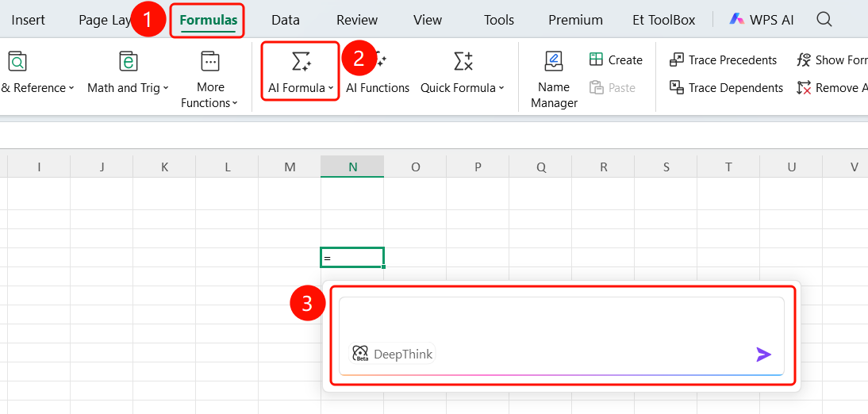Screen dimensions: 868x414
Task: Select the active cell containing =
Action: click(352, 258)
